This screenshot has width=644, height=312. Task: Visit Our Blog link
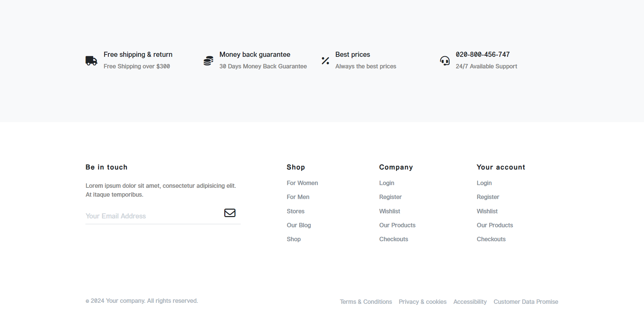pyautogui.click(x=299, y=225)
